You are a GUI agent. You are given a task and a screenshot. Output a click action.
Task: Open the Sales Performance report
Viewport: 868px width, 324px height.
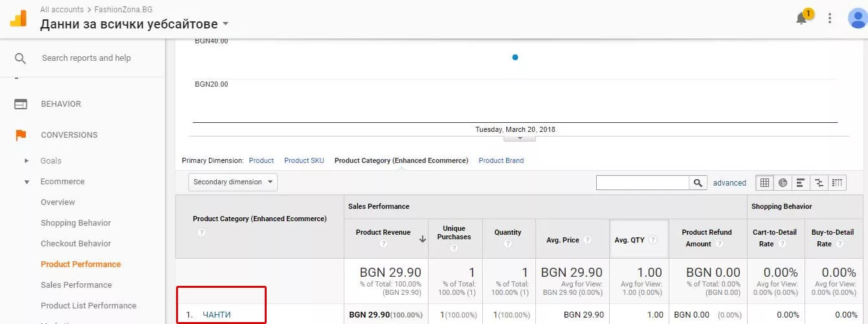[76, 285]
